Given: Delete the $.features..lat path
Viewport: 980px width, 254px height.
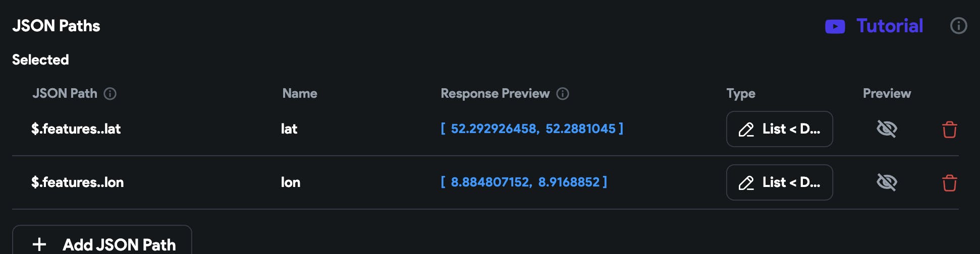Looking at the screenshot, I should coord(949,130).
